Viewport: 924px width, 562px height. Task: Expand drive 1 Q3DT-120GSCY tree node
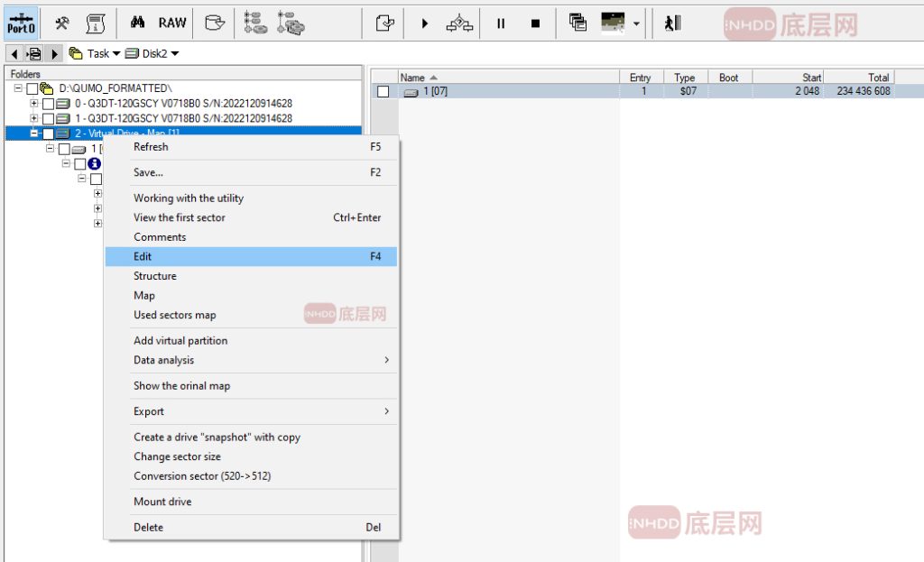[34, 118]
